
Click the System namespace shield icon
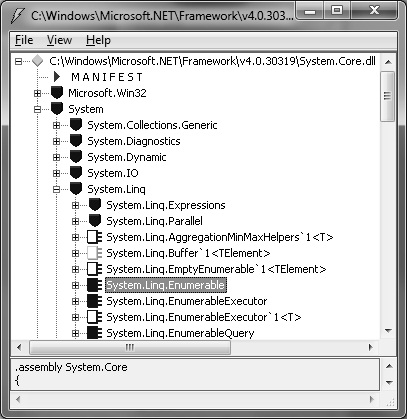click(57, 109)
